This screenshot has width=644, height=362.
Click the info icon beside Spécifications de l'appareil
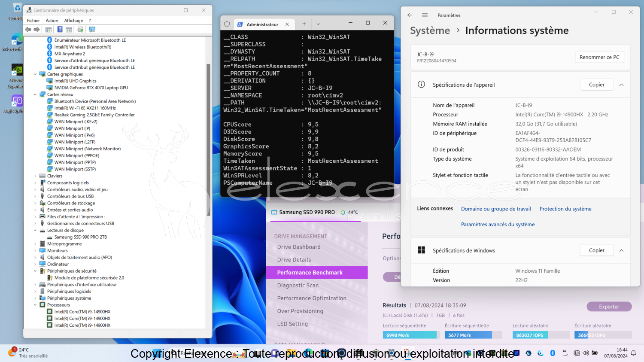(422, 84)
